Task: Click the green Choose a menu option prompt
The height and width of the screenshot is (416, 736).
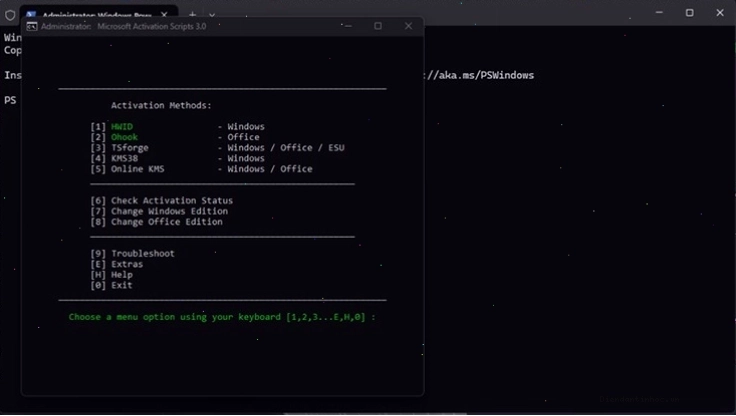Action: (222, 317)
